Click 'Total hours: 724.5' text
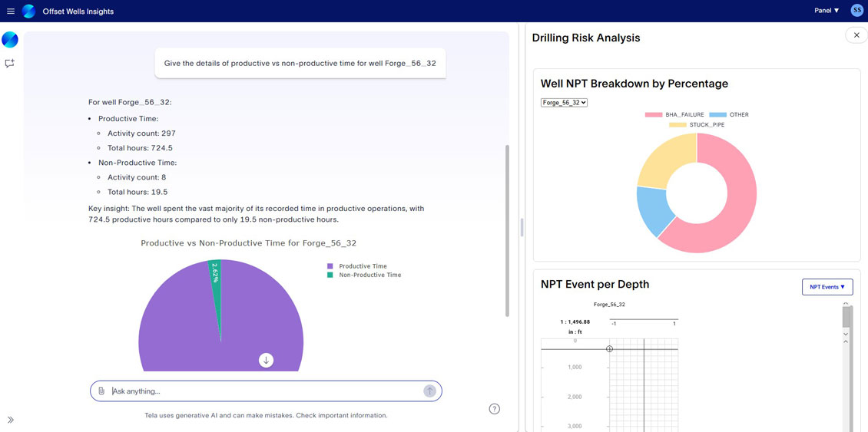 pos(141,147)
